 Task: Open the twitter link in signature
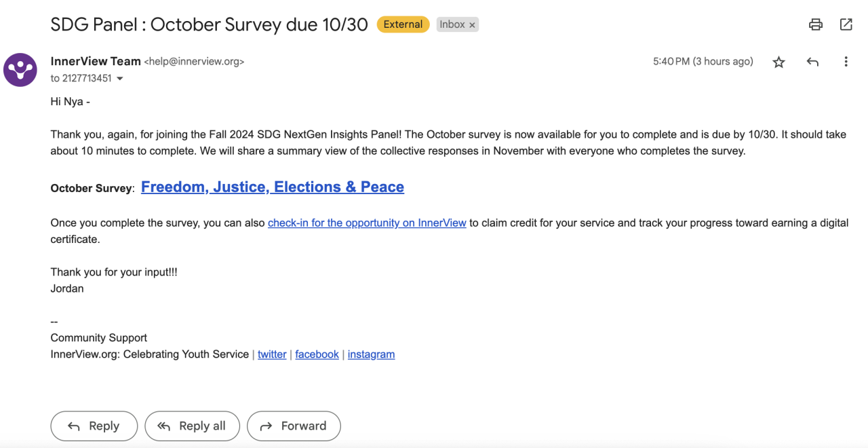point(272,354)
